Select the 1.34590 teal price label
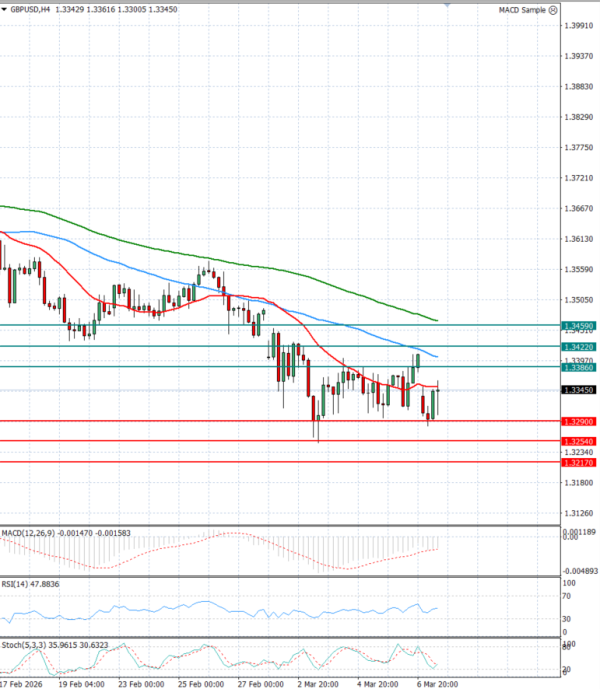600x689 pixels. pyautogui.click(x=579, y=326)
